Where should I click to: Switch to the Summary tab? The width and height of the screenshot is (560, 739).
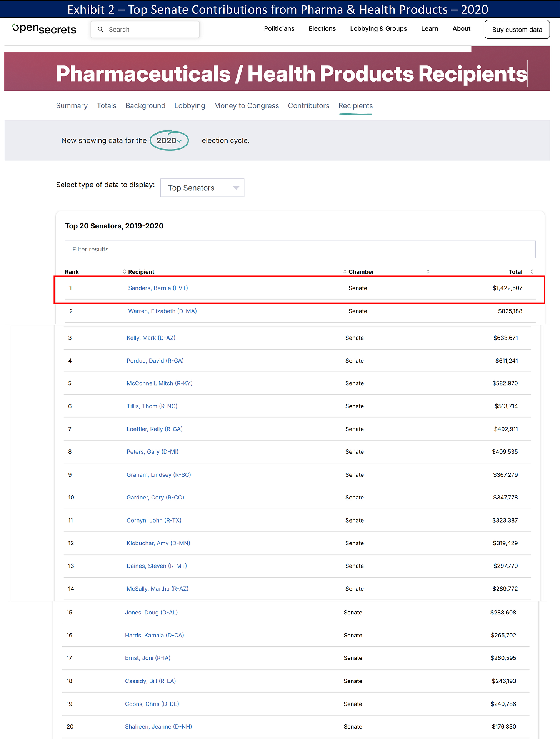click(x=72, y=106)
